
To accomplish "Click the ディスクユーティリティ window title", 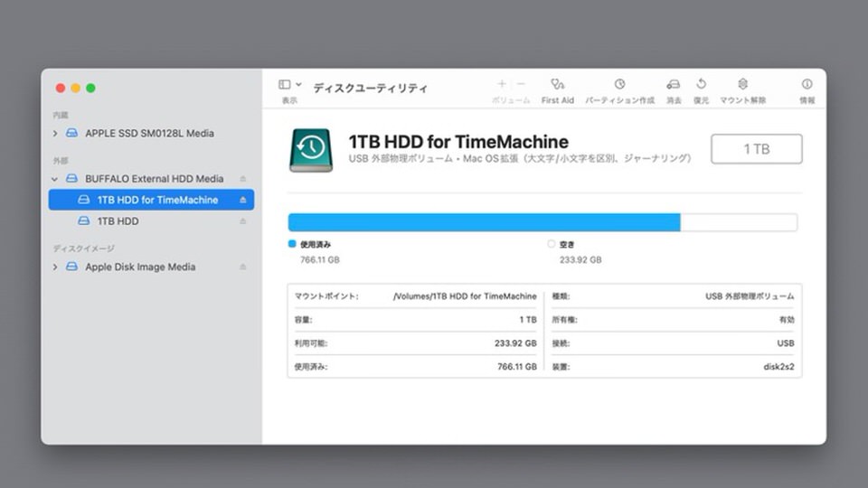I will pos(371,88).
